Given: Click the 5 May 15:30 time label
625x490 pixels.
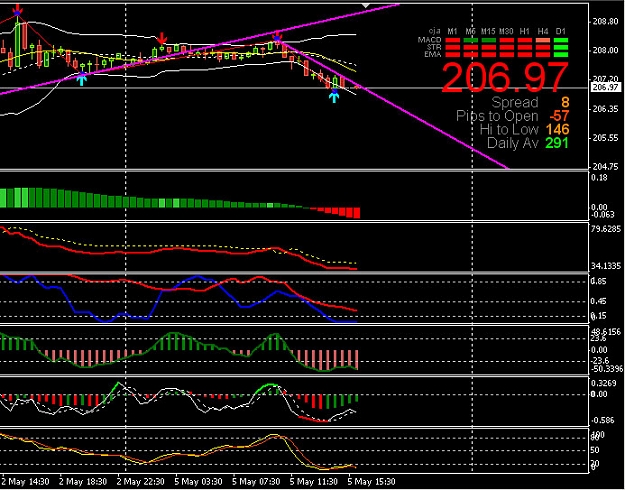Looking at the screenshot, I should (371, 482).
